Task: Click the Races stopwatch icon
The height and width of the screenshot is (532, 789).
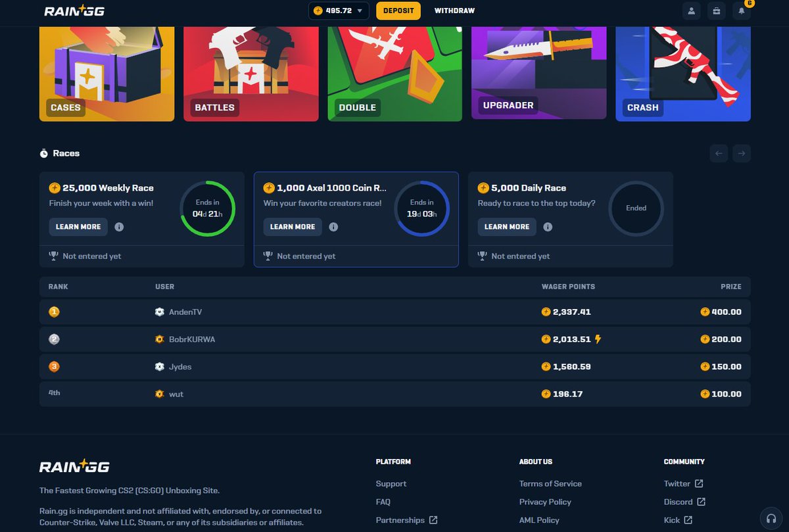Action: 44,153
